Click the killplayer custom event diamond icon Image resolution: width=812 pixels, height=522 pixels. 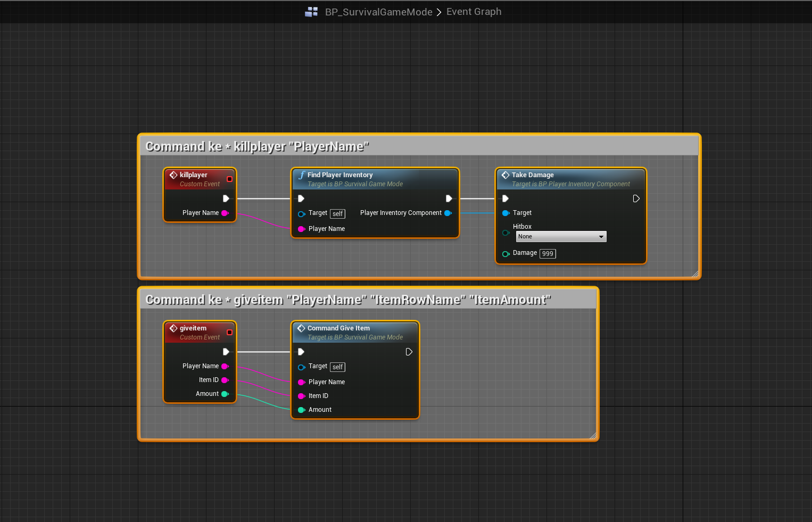pyautogui.click(x=173, y=175)
